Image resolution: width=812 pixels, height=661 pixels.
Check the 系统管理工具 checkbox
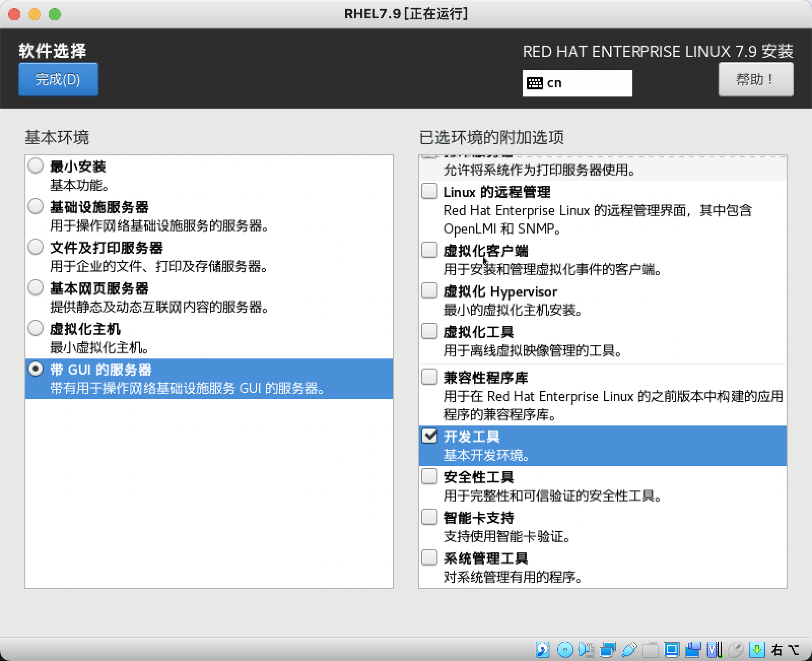click(x=429, y=557)
